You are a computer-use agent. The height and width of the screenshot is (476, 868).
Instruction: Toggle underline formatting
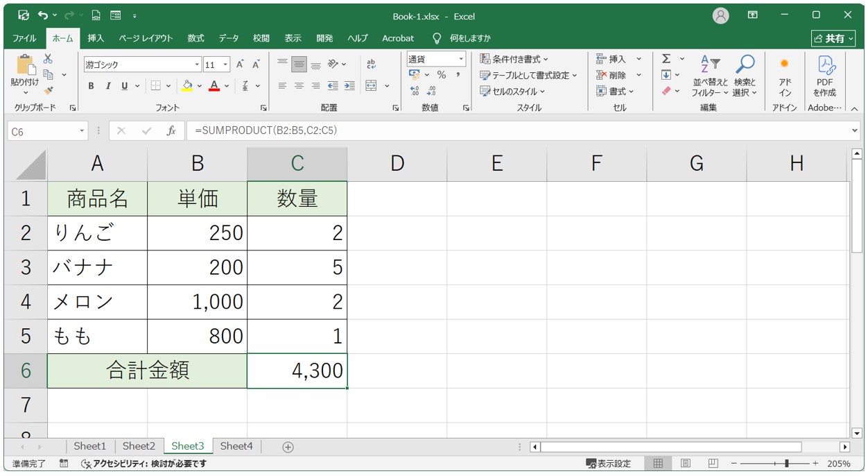tap(125, 86)
